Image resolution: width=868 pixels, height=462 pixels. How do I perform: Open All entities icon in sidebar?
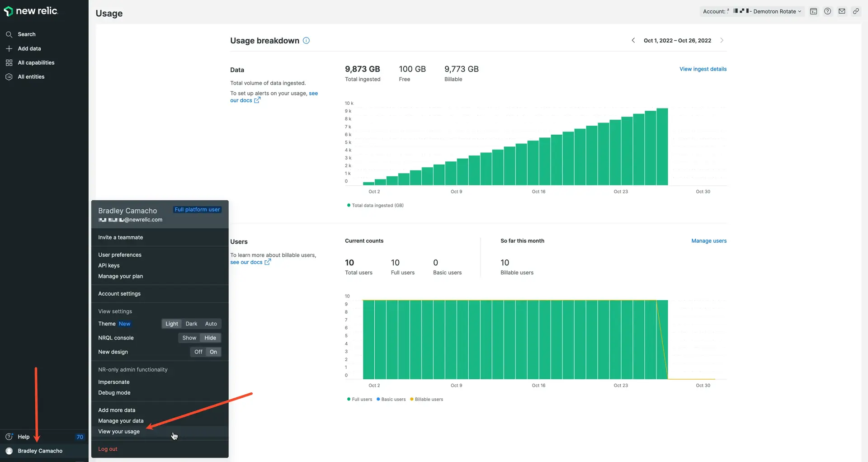tap(9, 77)
